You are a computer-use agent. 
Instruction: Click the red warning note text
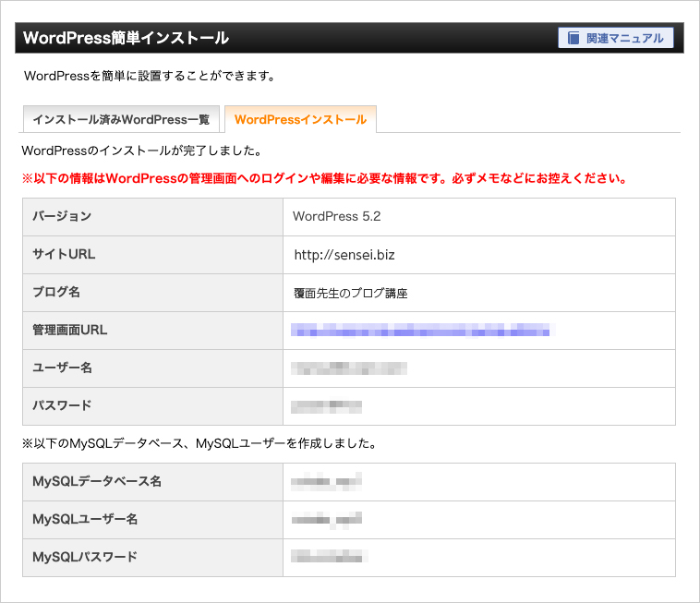click(x=324, y=178)
